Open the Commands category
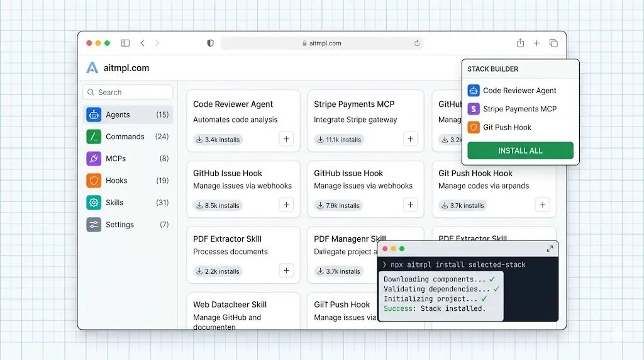Screen dimensions: 644x360 click(128, 137)
